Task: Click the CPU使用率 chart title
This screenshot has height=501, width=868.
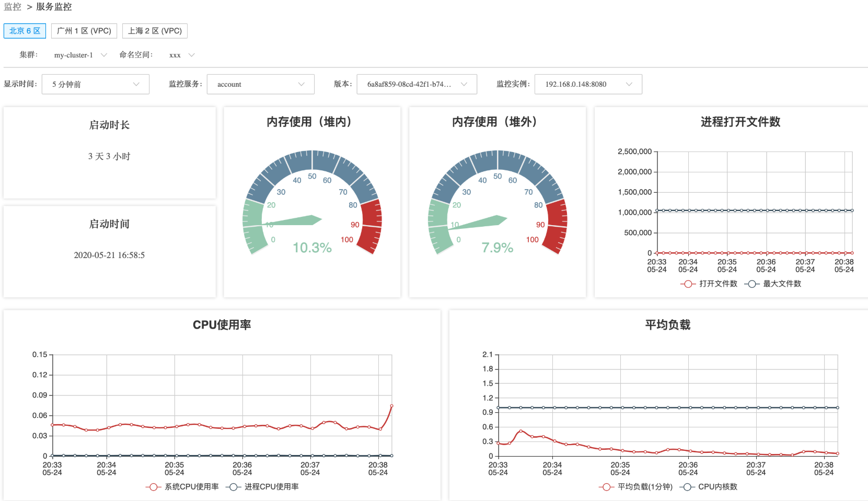Action: 222,325
